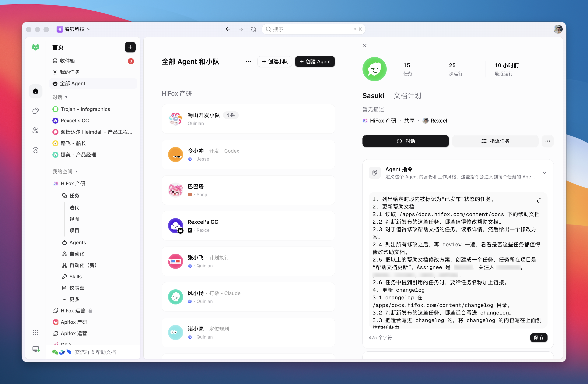This screenshot has height=384, width=588.
Task: Click the plus icon beside 首页
Action: coord(130,47)
